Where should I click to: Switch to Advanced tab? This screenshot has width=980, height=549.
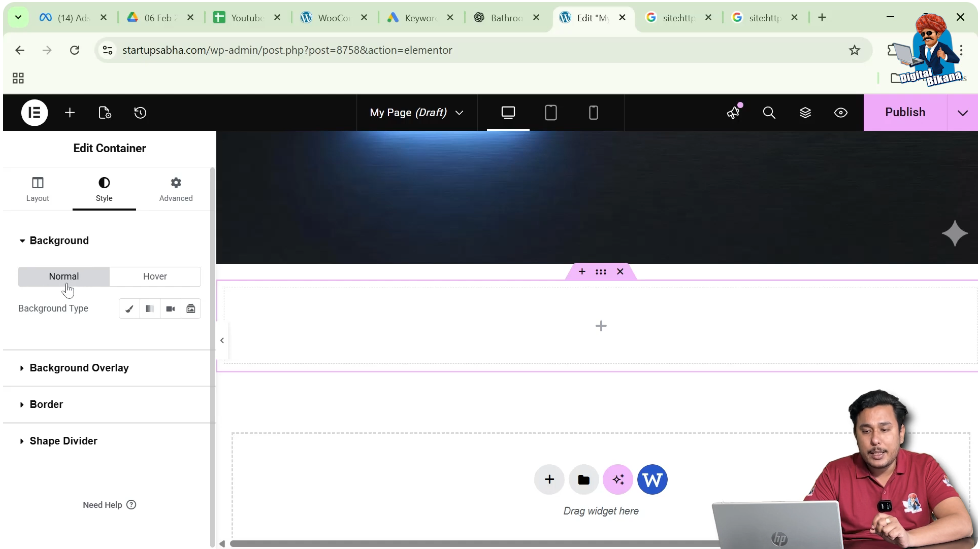pyautogui.click(x=176, y=189)
